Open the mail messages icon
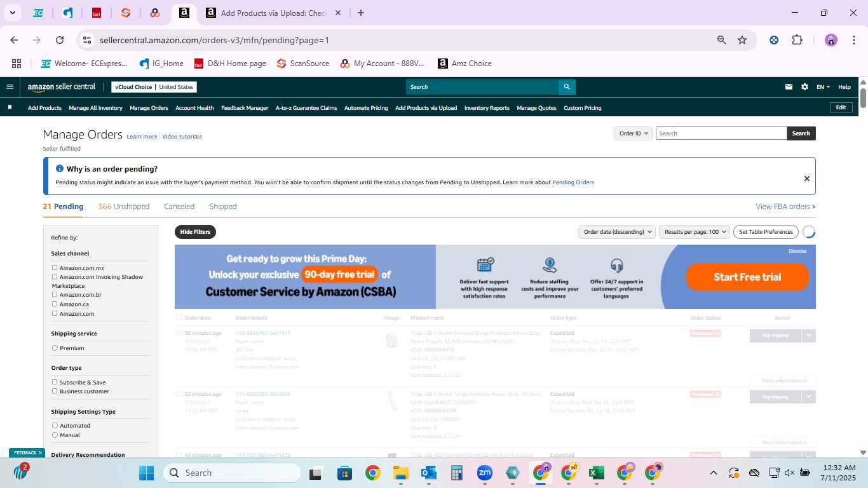868x488 pixels. tap(789, 87)
